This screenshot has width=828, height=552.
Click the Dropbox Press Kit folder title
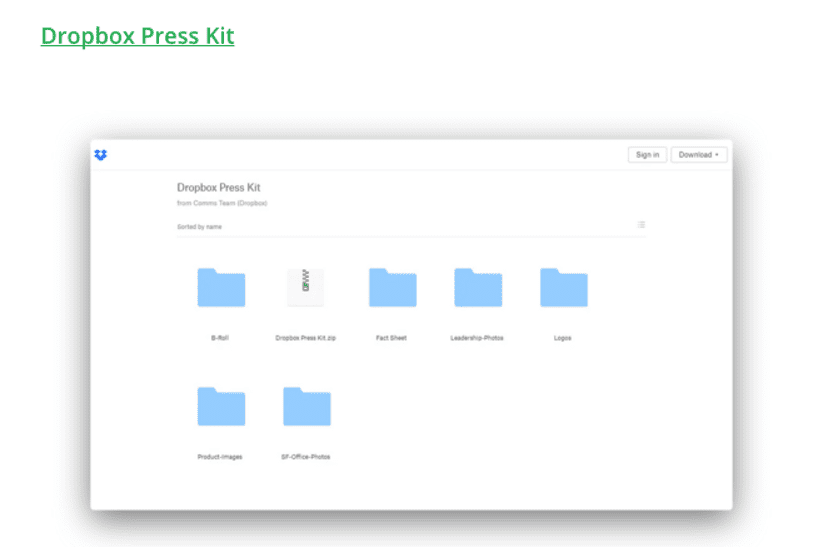click(x=219, y=188)
